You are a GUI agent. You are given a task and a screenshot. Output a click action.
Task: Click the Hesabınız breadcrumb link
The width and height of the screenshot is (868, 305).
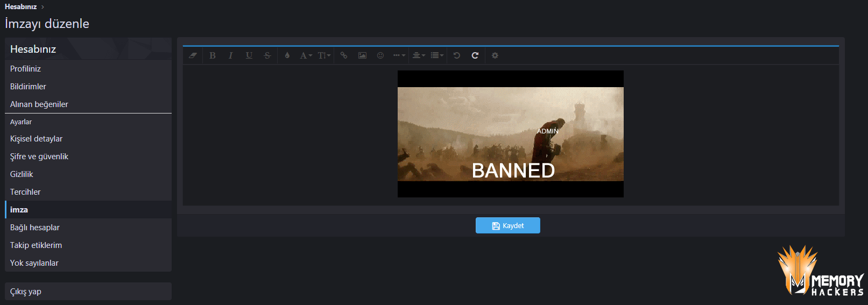21,6
